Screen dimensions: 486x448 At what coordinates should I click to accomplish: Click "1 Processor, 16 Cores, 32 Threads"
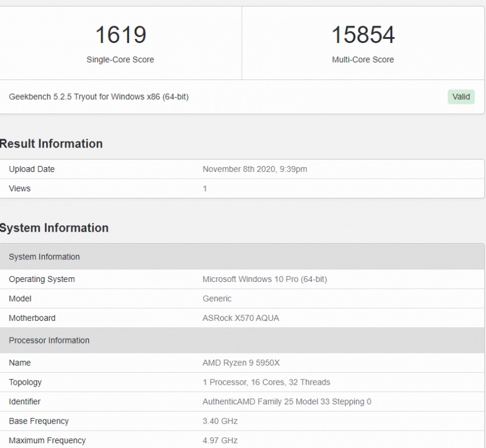(266, 382)
